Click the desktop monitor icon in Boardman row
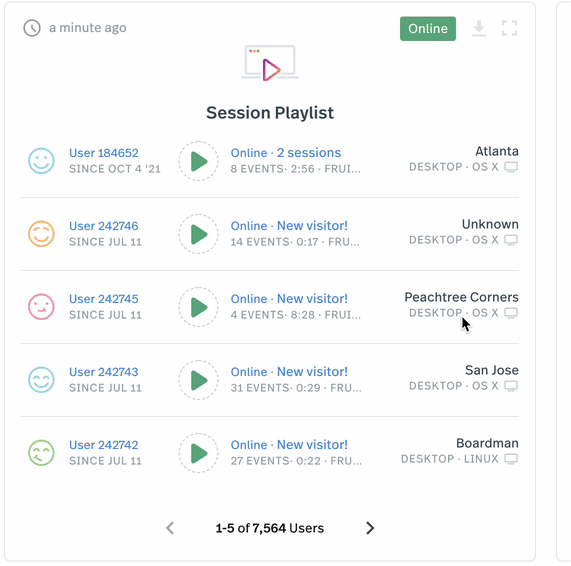The height and width of the screenshot is (566, 571). (511, 459)
